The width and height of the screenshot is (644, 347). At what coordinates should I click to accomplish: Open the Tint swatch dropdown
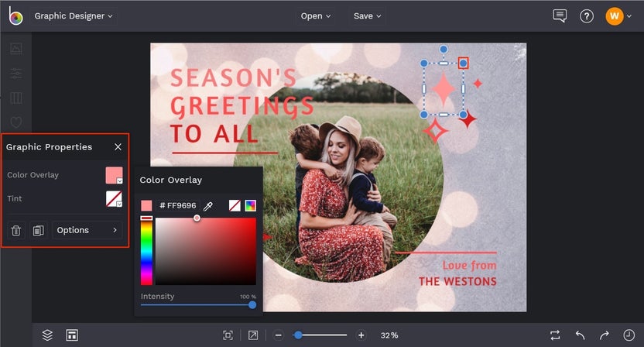pos(115,199)
